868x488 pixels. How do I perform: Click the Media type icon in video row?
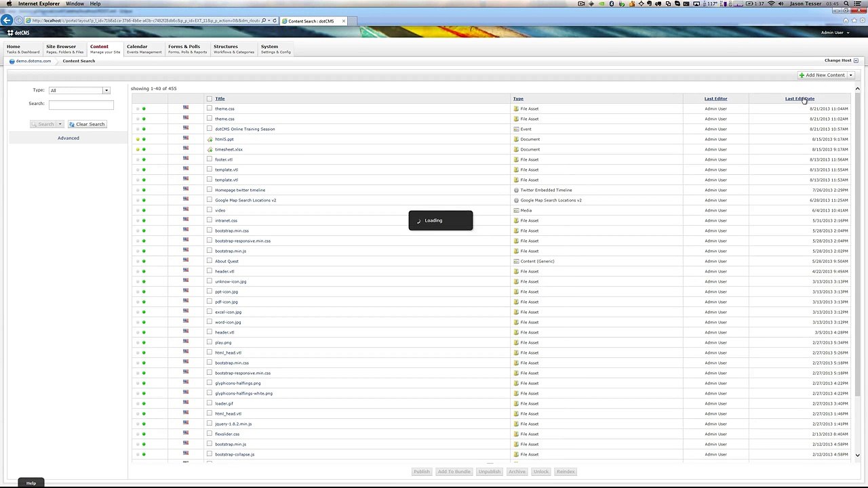click(516, 210)
